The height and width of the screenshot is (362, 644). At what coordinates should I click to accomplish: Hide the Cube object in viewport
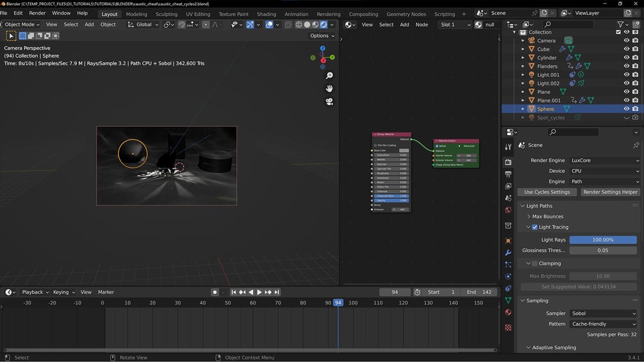coord(626,49)
